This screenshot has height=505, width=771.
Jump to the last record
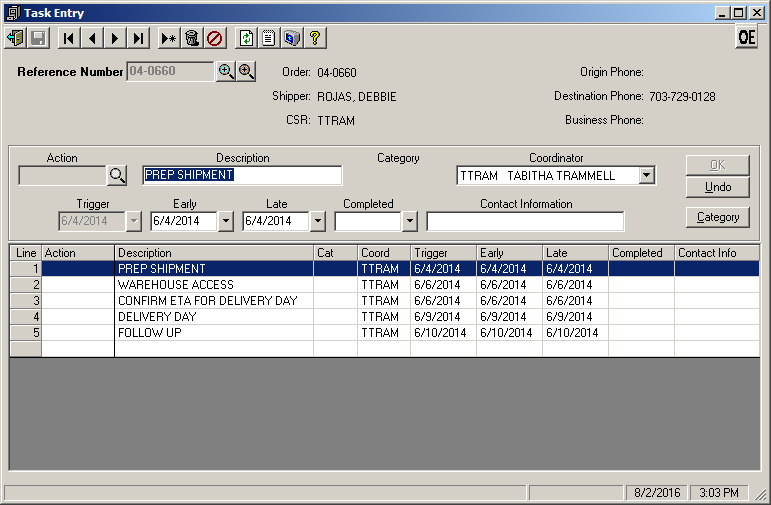coord(139,38)
